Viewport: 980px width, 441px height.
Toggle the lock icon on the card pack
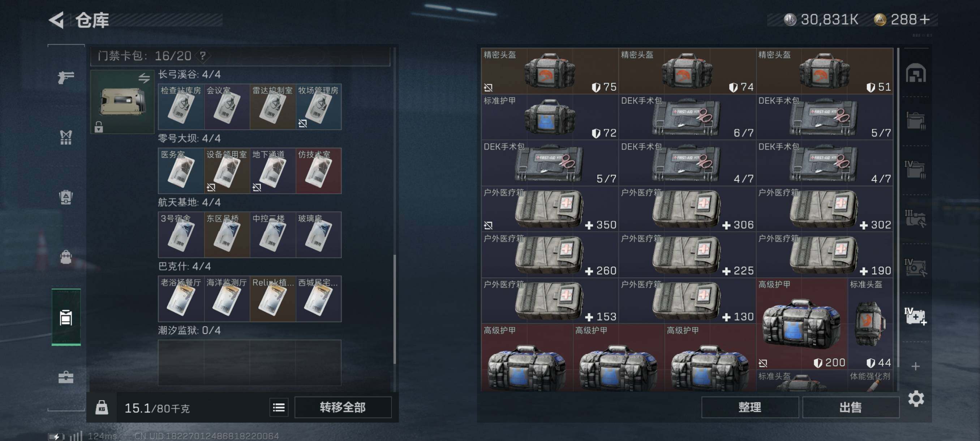pyautogui.click(x=99, y=127)
